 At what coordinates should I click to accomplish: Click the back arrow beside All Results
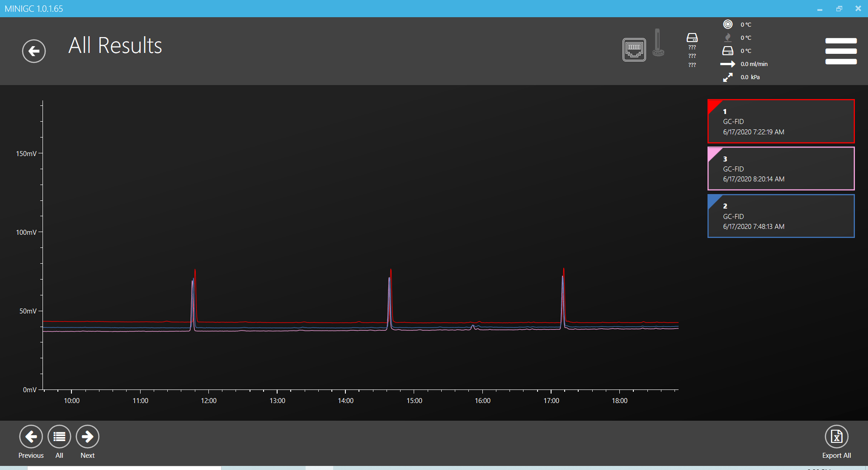(x=34, y=51)
